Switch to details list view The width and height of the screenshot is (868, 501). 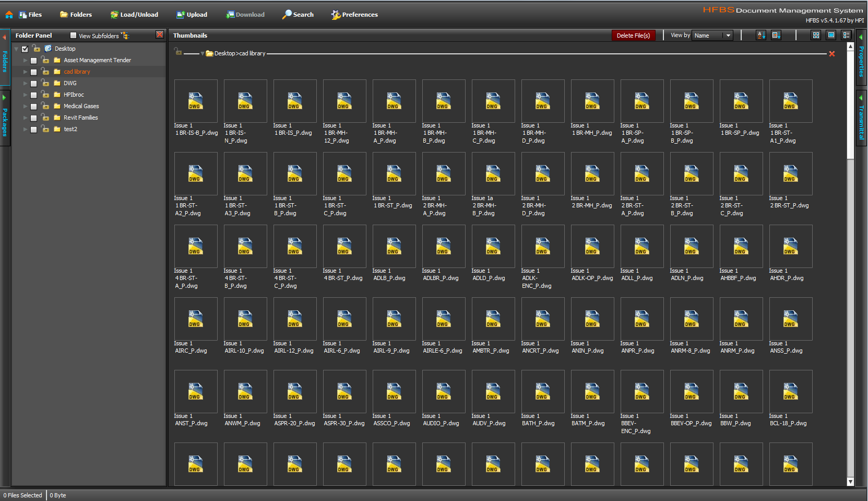point(847,35)
